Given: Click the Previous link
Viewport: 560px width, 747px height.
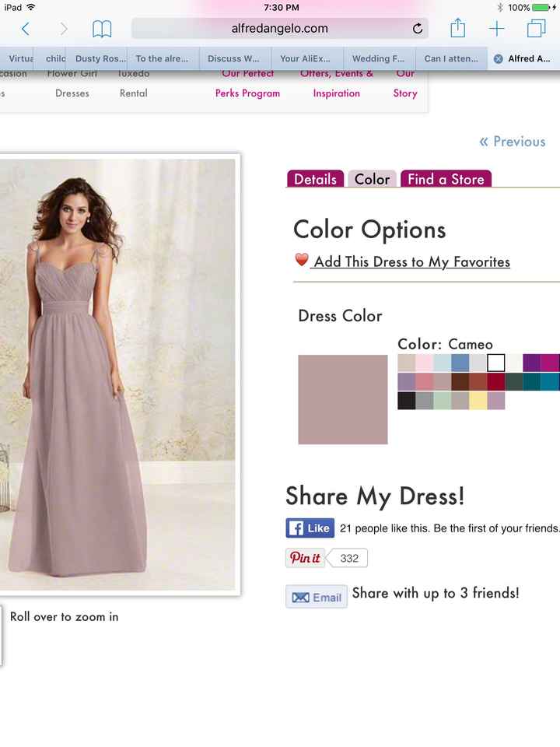Looking at the screenshot, I should coord(513,141).
